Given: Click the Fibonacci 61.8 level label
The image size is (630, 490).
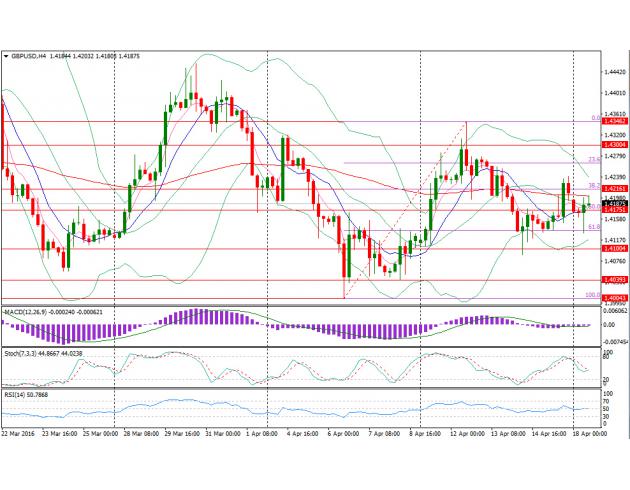Looking at the screenshot, I should 592,228.
